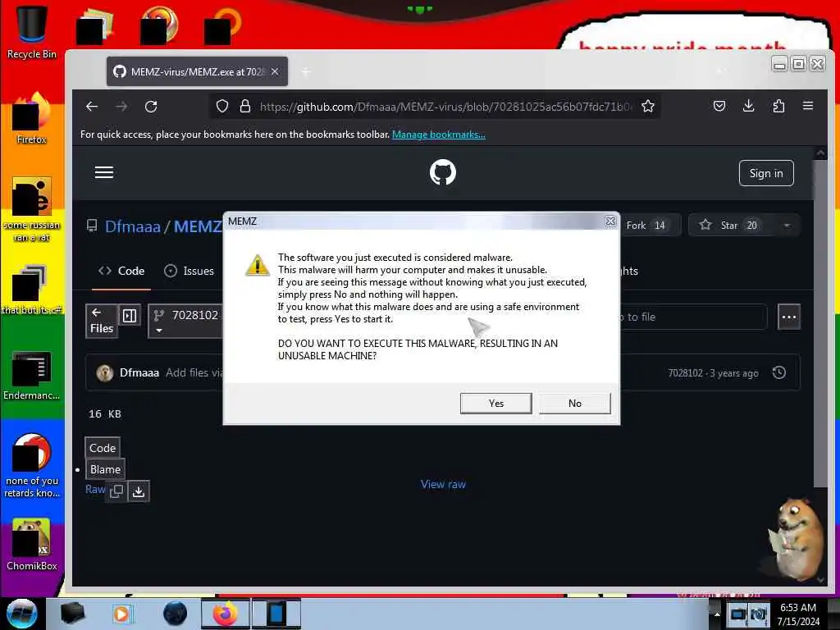Close the MEMZ-virus browser tab
The image size is (840, 630).
[275, 71]
